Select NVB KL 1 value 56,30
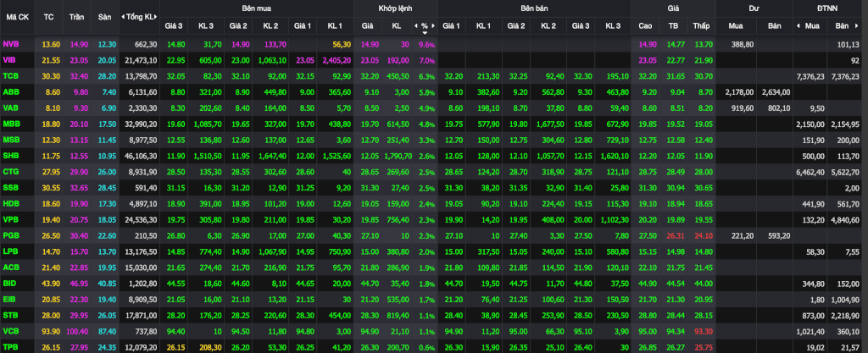This screenshot has width=868, height=353. 342,44
